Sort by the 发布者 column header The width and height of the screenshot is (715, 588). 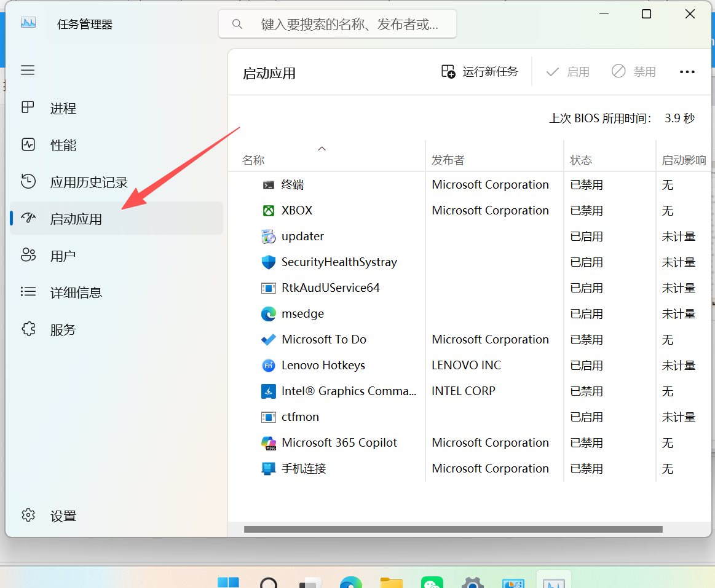click(x=448, y=160)
